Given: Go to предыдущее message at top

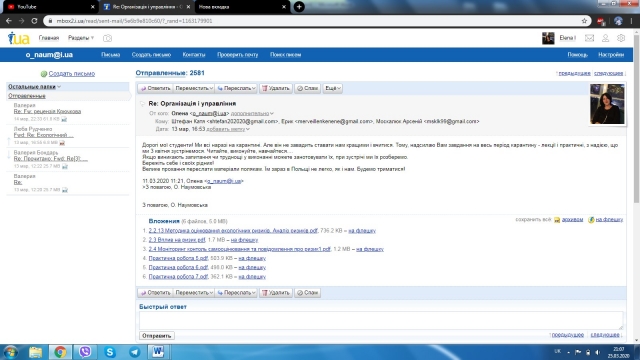Looking at the screenshot, I should tap(574, 73).
